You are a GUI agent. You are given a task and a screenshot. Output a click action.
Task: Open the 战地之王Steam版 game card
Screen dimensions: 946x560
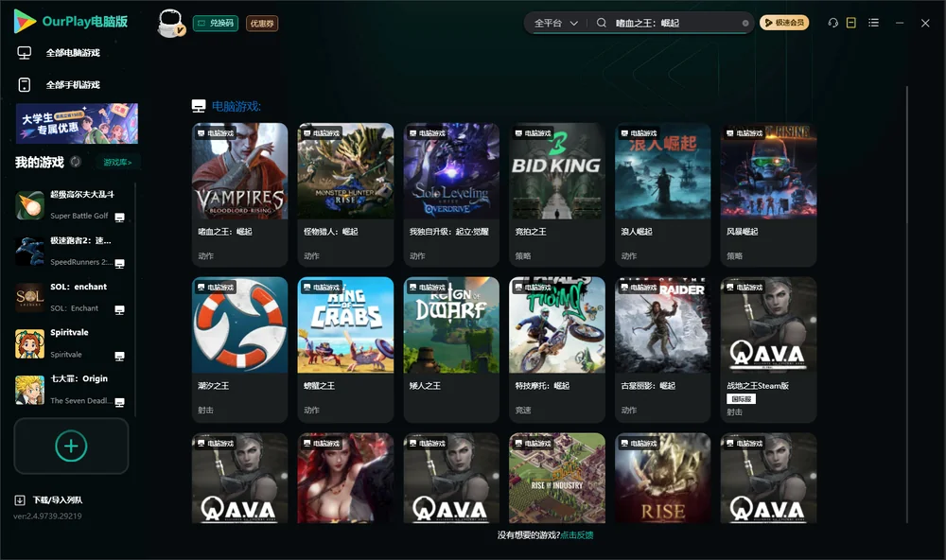pos(768,349)
